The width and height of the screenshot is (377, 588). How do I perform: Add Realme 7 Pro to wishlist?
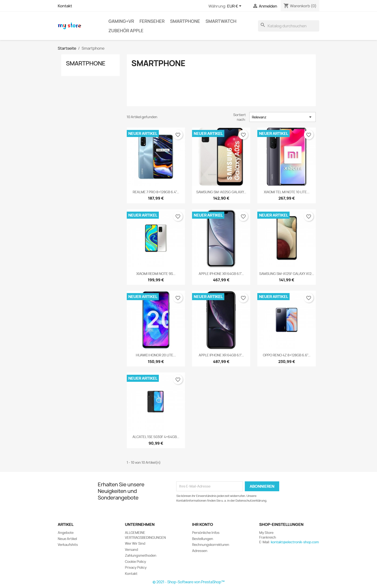click(178, 135)
